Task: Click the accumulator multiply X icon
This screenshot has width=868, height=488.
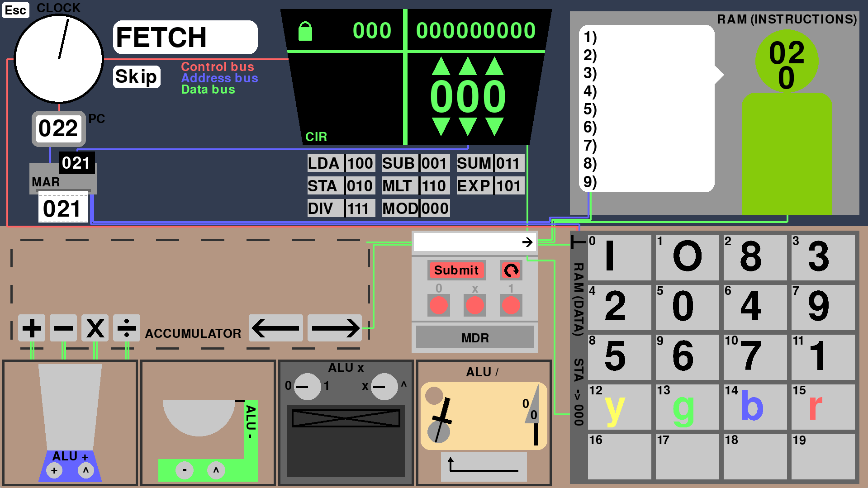Action: point(95,328)
